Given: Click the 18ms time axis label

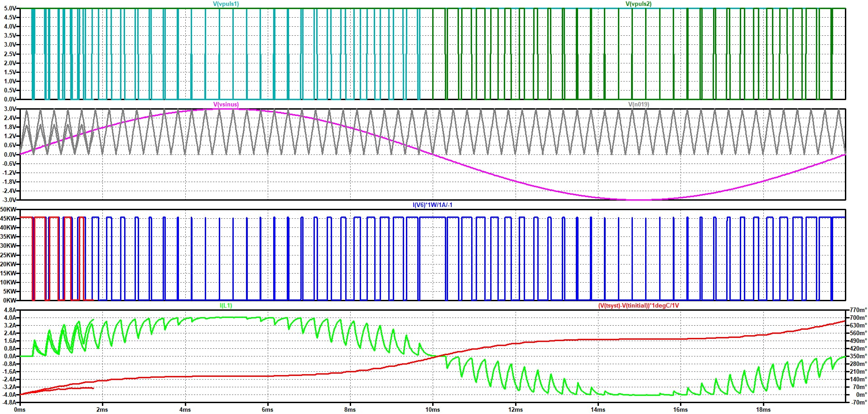Looking at the screenshot, I should pos(763,409).
